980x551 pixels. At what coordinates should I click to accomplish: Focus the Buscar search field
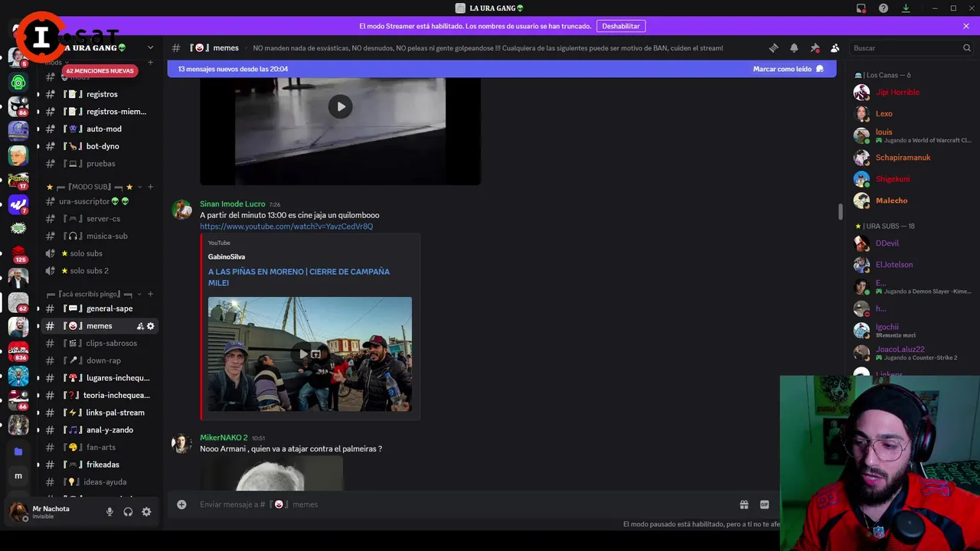pyautogui.click(x=911, y=47)
